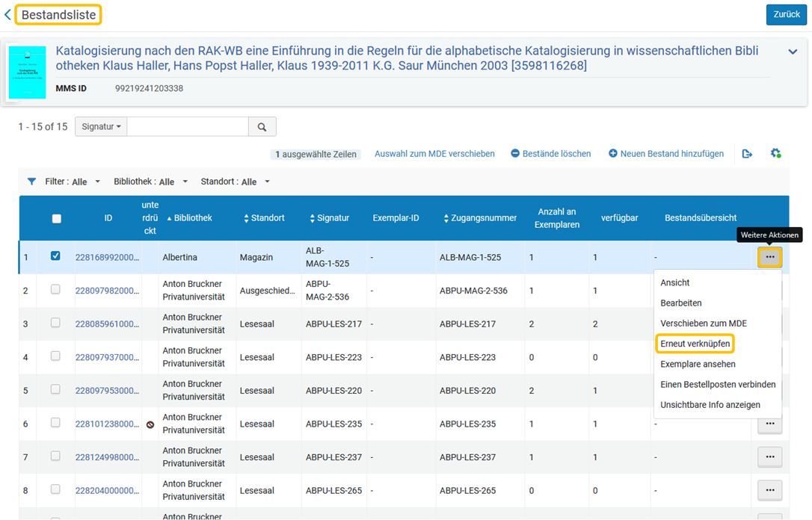Uncheck the Albertina row checkbox

coord(55,256)
